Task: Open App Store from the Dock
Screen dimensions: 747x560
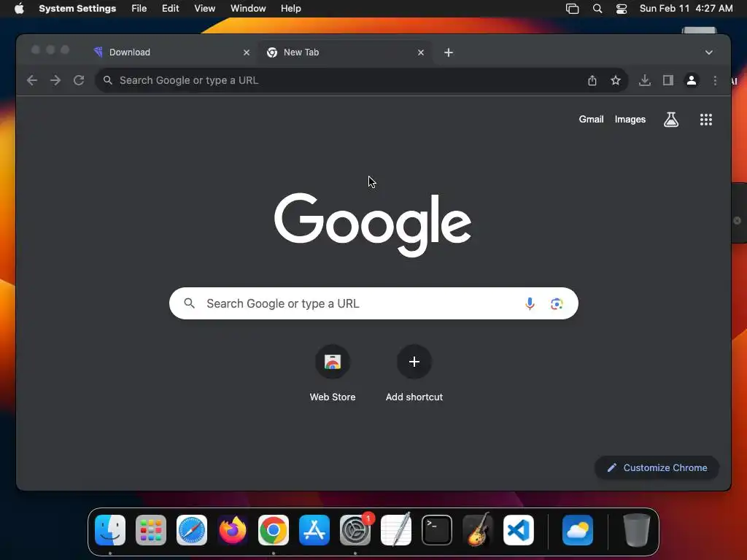Action: (314, 530)
